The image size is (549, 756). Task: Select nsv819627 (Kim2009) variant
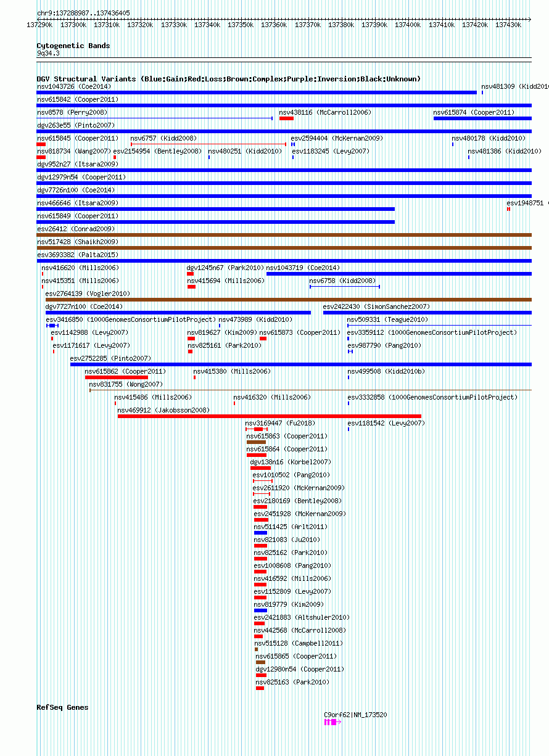coord(222,332)
